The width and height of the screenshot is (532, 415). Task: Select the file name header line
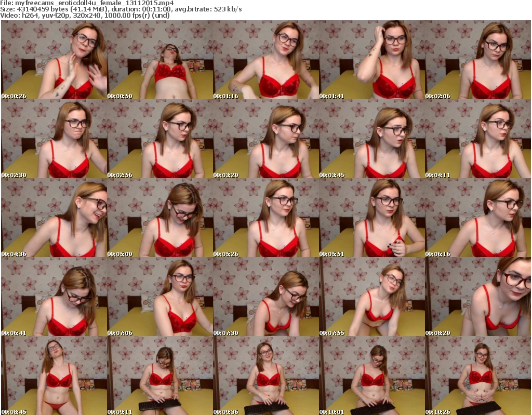[x=87, y=3]
